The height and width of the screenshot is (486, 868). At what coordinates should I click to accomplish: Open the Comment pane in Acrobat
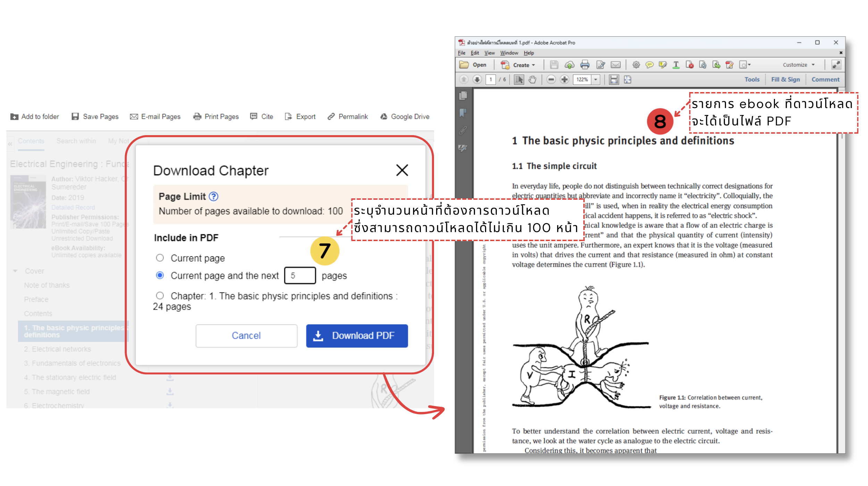tap(825, 80)
